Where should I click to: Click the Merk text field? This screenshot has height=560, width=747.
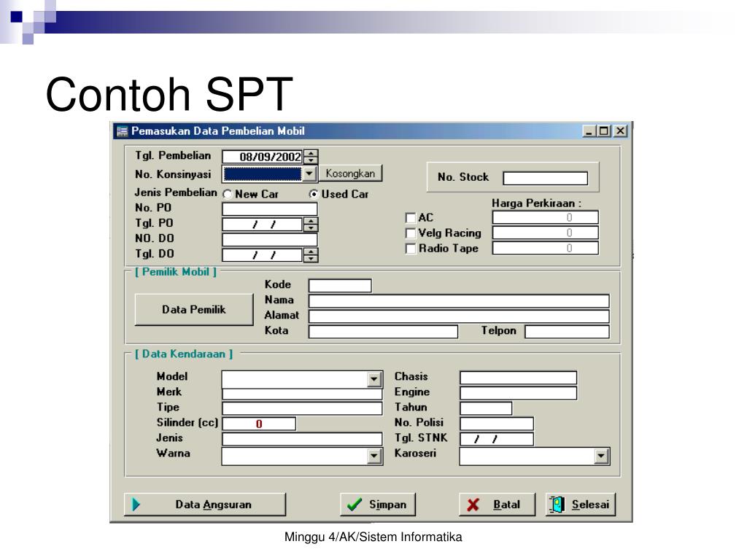(x=303, y=394)
